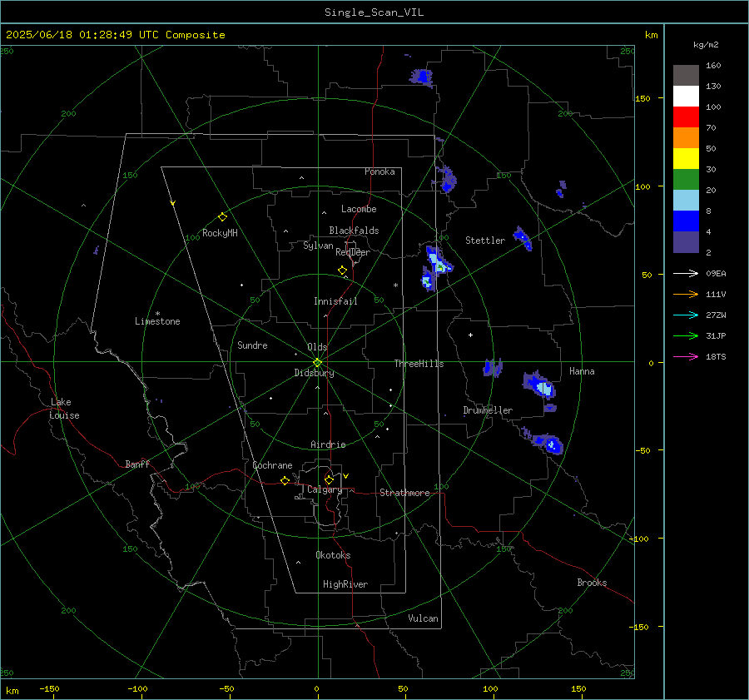The height and width of the screenshot is (700, 749).
Task: Click the orange 111V arrow in legend
Action: click(x=686, y=295)
